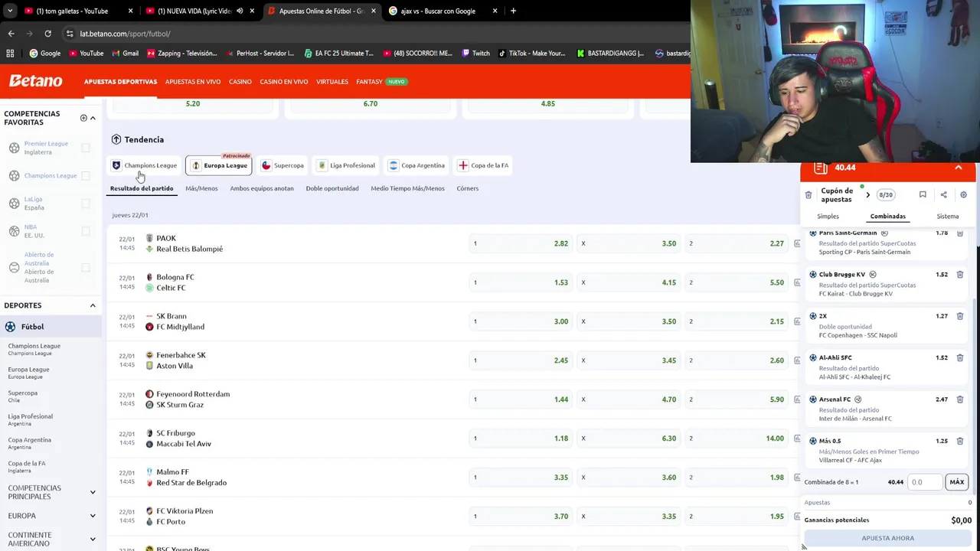980x551 pixels.
Task: Select the Copa Argentina trend chip
Action: [x=416, y=165]
